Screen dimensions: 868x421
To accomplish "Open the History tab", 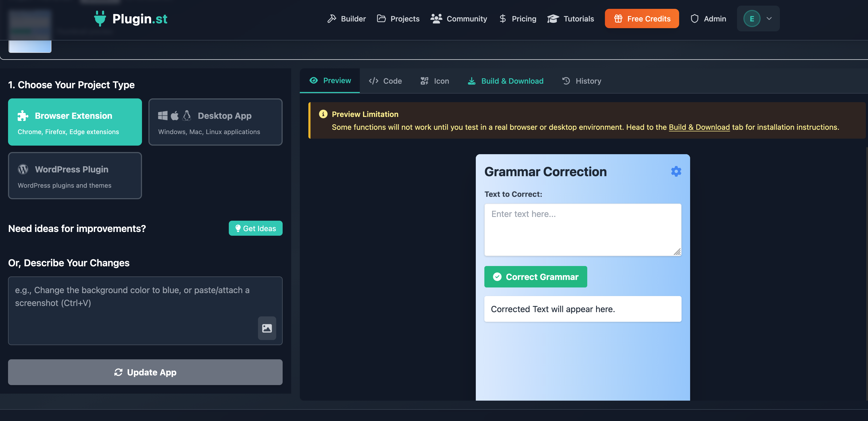I will (x=582, y=81).
